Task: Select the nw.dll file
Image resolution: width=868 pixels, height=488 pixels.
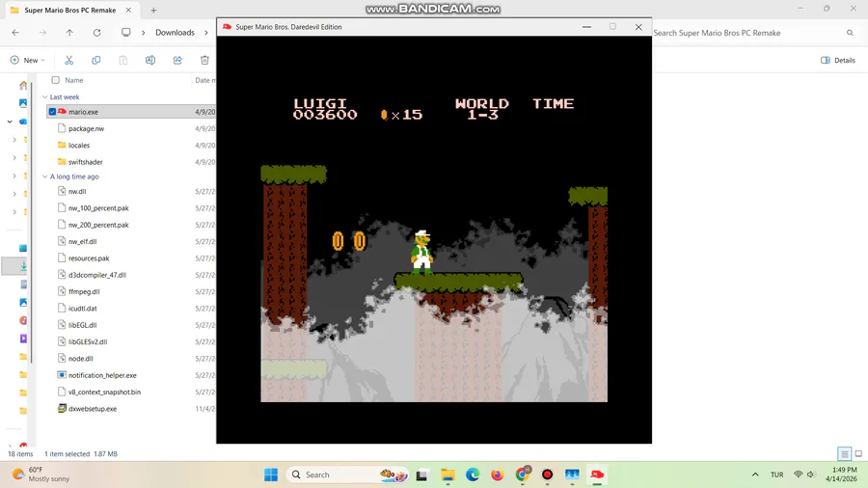Action: 77,191
